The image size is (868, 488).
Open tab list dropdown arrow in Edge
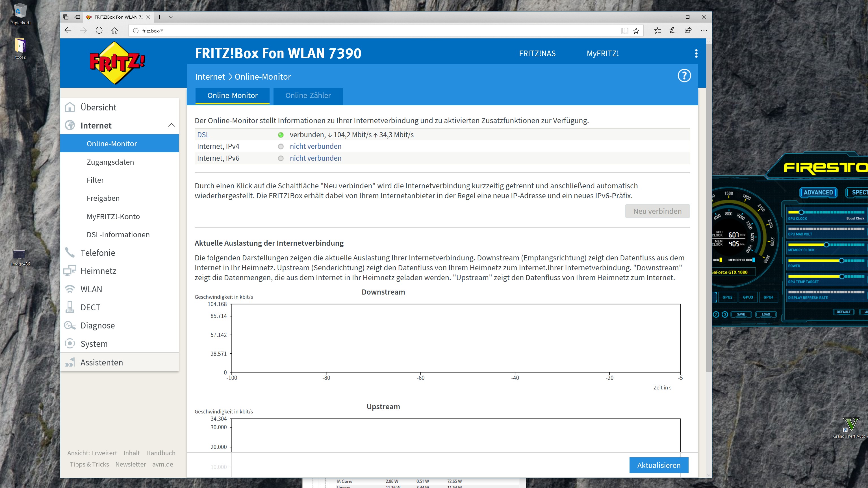[x=171, y=17]
